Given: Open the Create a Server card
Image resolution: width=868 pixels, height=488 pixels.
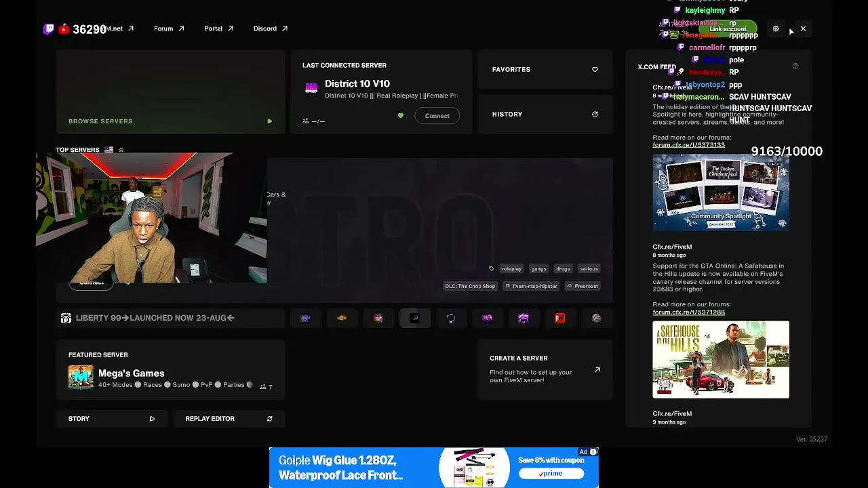Looking at the screenshot, I should click(x=545, y=370).
